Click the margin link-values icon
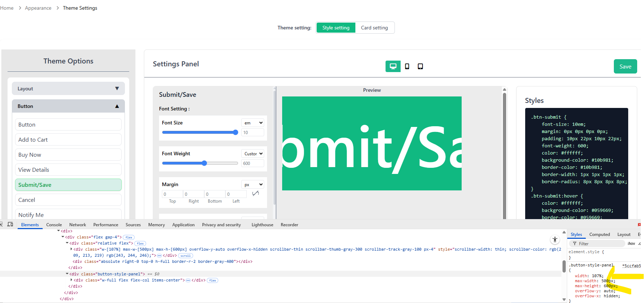This screenshot has height=303, width=644. tap(256, 194)
